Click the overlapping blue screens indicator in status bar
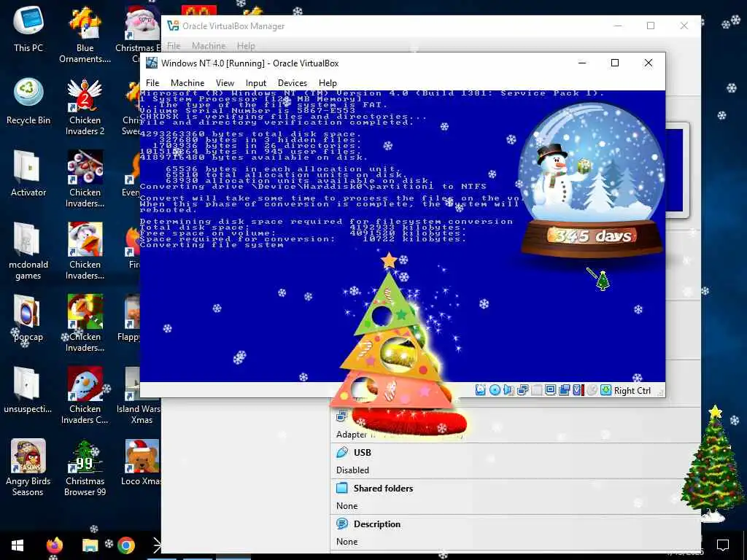 click(564, 390)
